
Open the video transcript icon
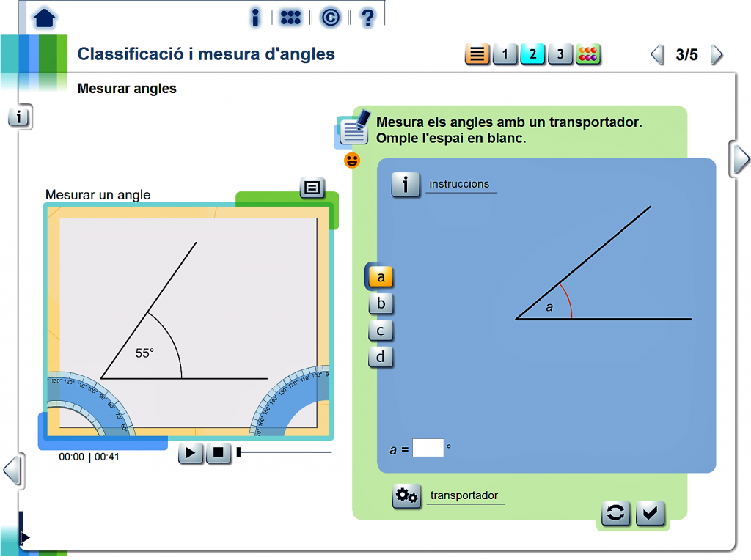coord(312,188)
